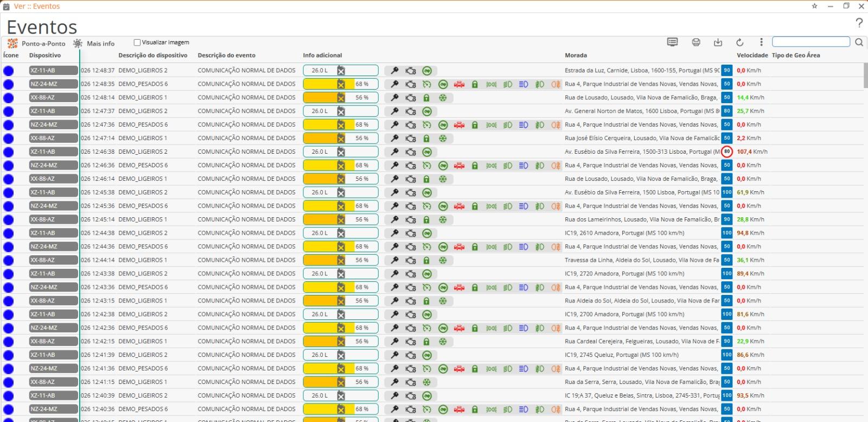Image resolution: width=868 pixels, height=422 pixels.
Task: Toggle the Visualizar imagem checkbox
Action: pos(137,42)
